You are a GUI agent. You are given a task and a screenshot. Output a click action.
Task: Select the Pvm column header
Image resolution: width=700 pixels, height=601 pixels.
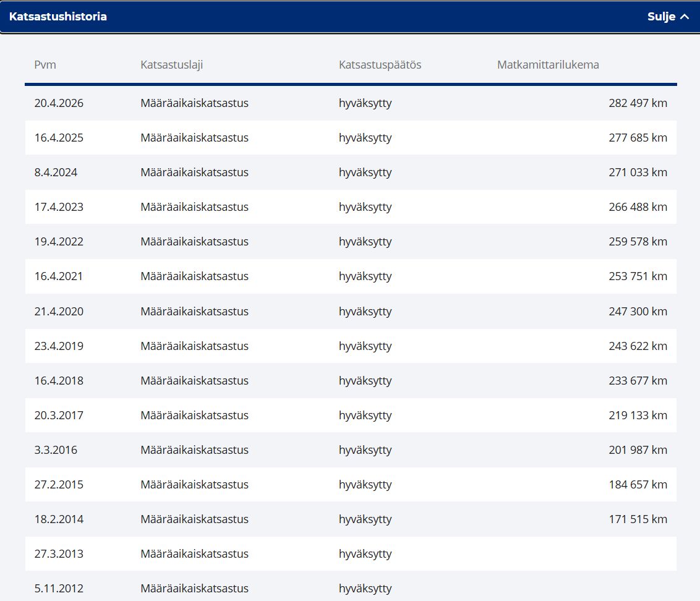pos(45,65)
